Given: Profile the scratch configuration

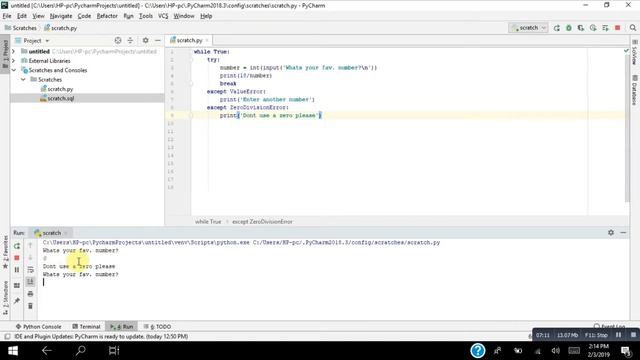Looking at the screenshot, I should [x=593, y=28].
